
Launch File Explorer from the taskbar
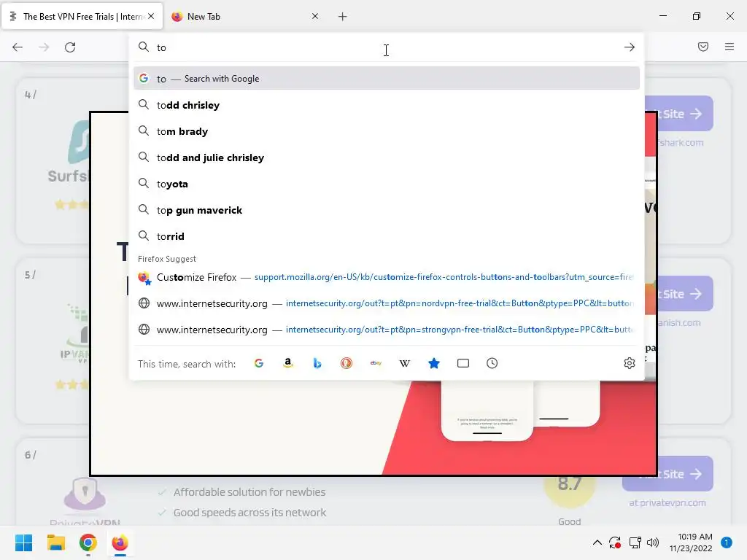tap(55, 542)
